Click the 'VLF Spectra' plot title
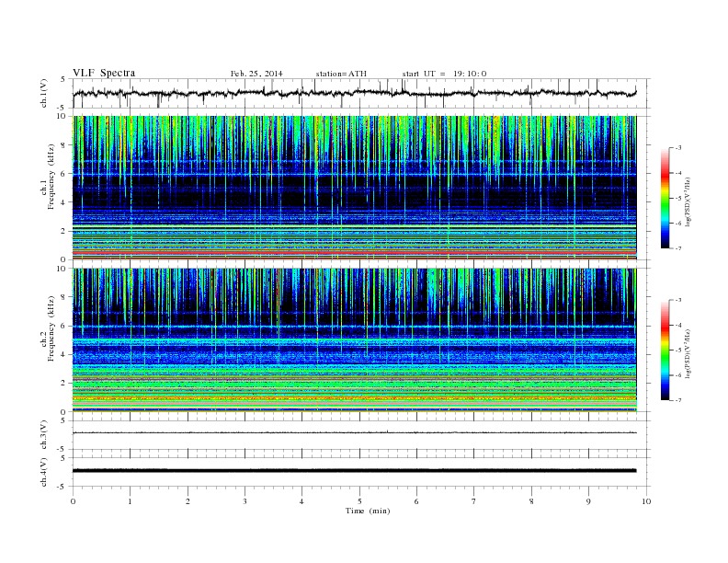The height and width of the screenshot is (563, 728). click(104, 73)
